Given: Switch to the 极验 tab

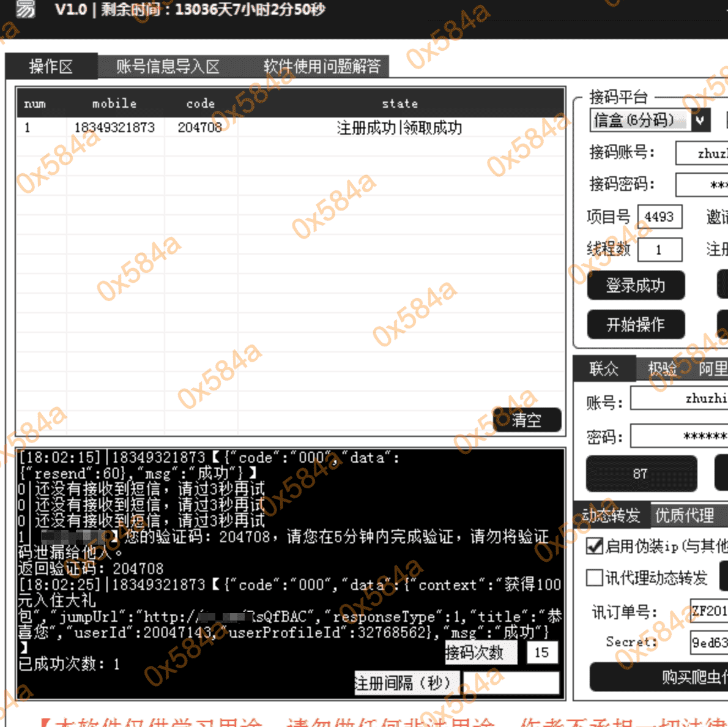Looking at the screenshot, I should [662, 368].
